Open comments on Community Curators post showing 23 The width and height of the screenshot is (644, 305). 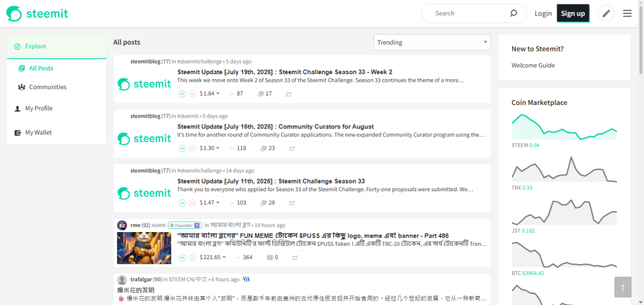(x=268, y=148)
